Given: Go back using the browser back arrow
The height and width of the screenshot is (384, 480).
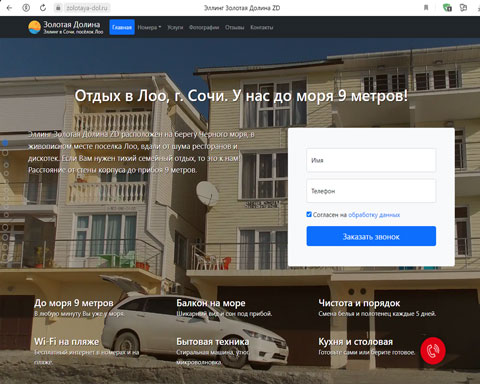Looking at the screenshot, I should (9, 8).
